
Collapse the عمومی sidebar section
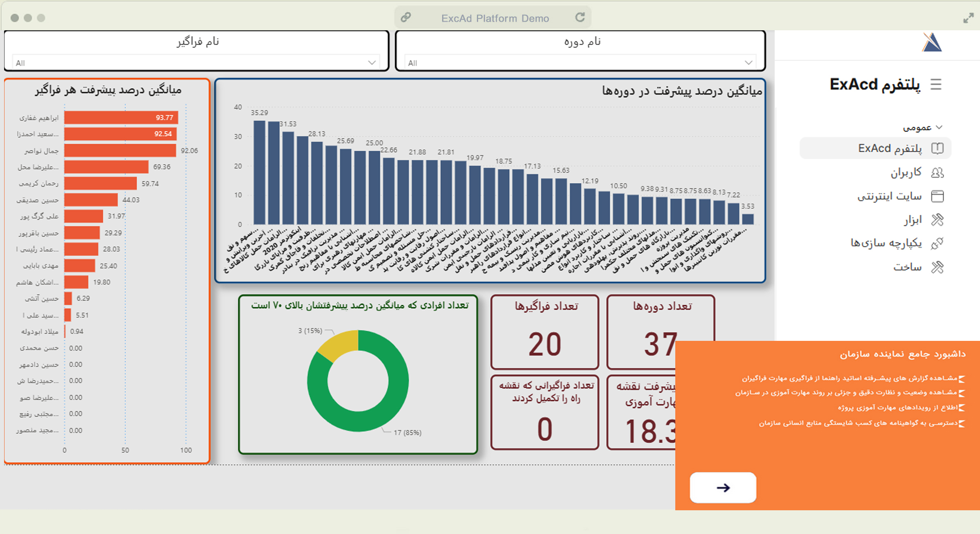coord(939,127)
